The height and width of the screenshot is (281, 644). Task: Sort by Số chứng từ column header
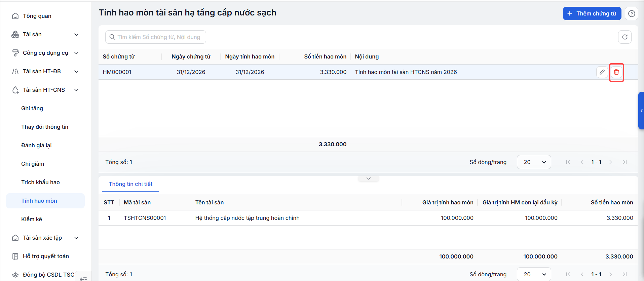119,57
